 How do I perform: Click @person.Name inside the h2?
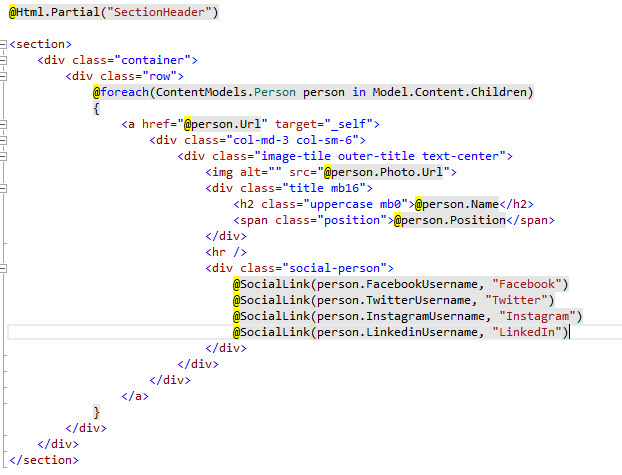[457, 204]
